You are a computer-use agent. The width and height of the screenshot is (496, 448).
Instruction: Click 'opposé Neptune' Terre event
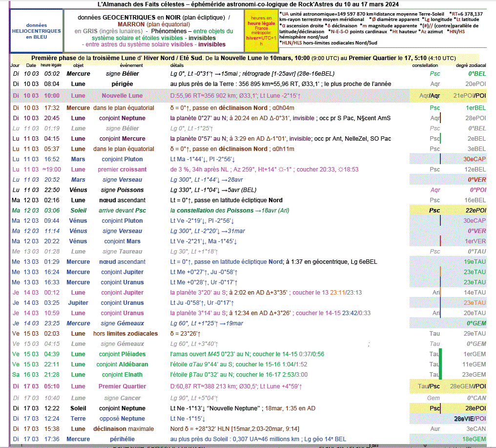point(122,419)
